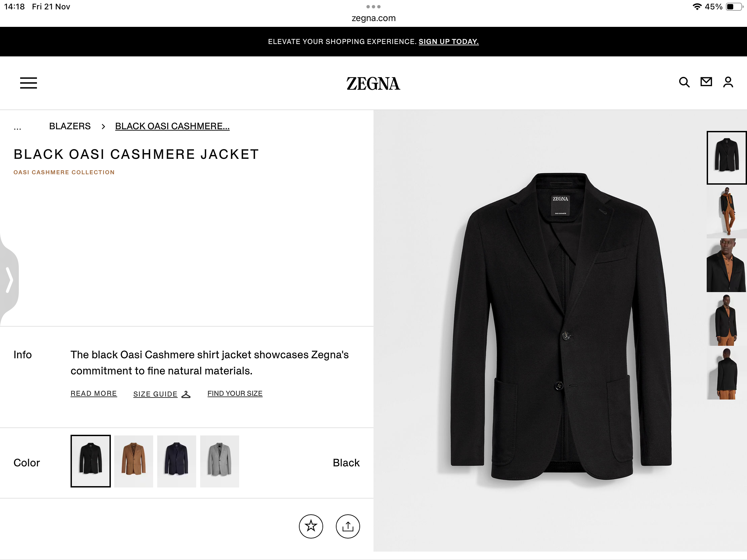Open the email newsletter icon

[706, 82]
